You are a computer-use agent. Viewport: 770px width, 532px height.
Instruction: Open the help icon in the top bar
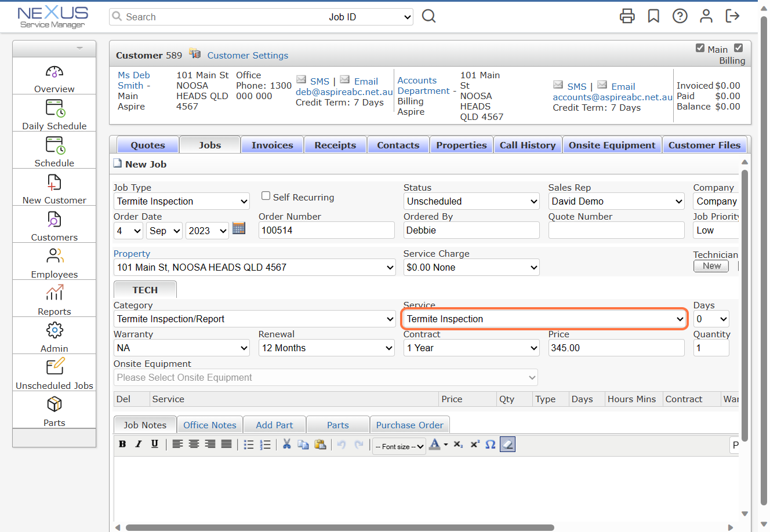(680, 16)
